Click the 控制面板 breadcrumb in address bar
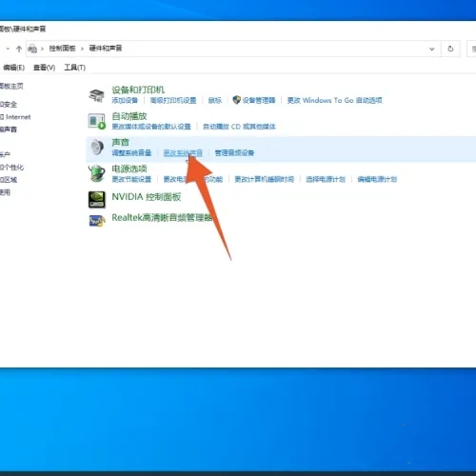Viewport: 476px width, 476px height. coord(62,49)
